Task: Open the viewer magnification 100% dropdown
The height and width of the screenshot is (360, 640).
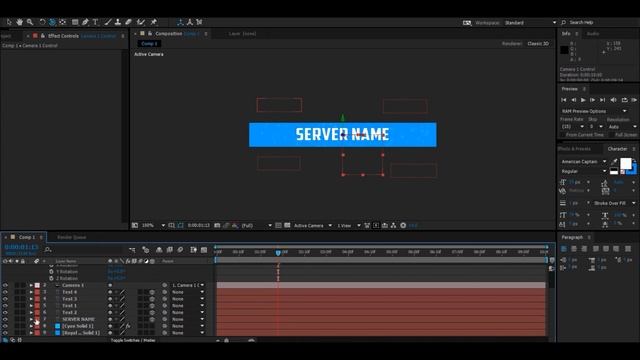Action: 153,225
